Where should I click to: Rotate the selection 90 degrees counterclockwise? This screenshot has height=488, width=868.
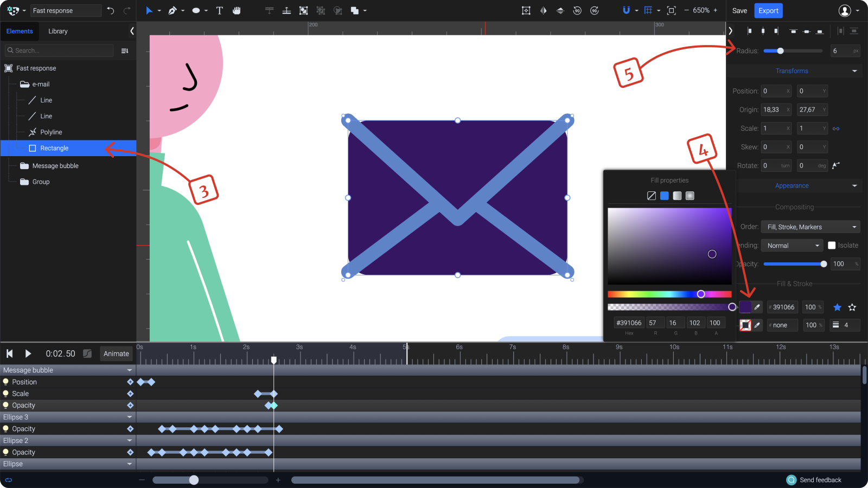pos(577,10)
